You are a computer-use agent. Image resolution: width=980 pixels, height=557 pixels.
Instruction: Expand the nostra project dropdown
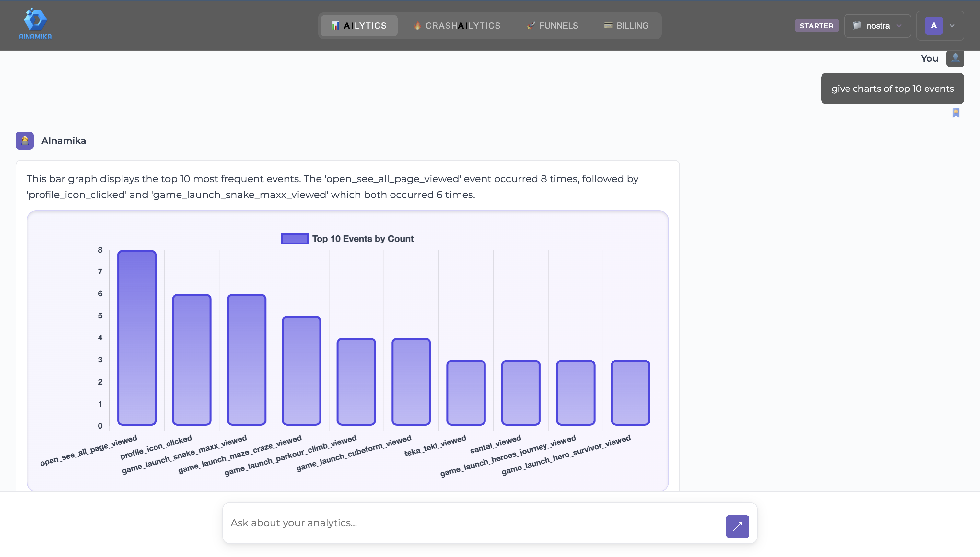point(899,26)
